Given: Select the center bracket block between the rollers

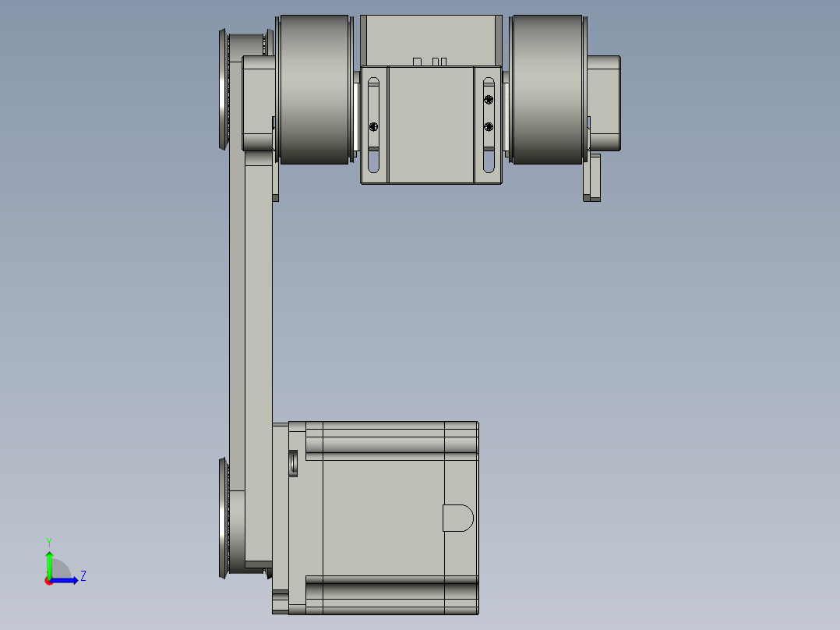Looking at the screenshot, I should point(431,125).
